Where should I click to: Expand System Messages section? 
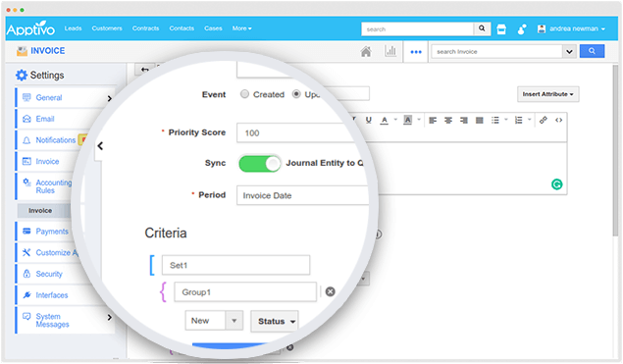point(66,320)
